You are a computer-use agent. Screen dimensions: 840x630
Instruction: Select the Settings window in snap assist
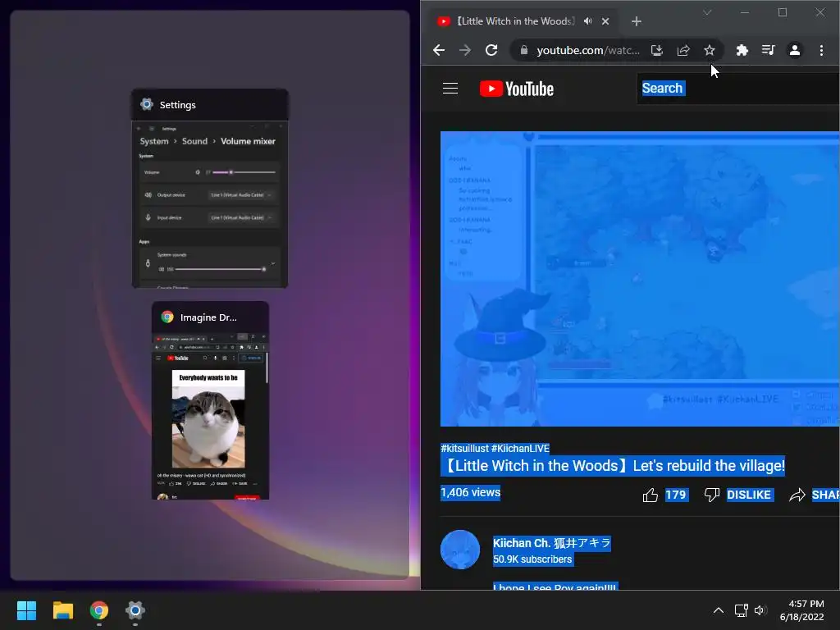coord(210,189)
